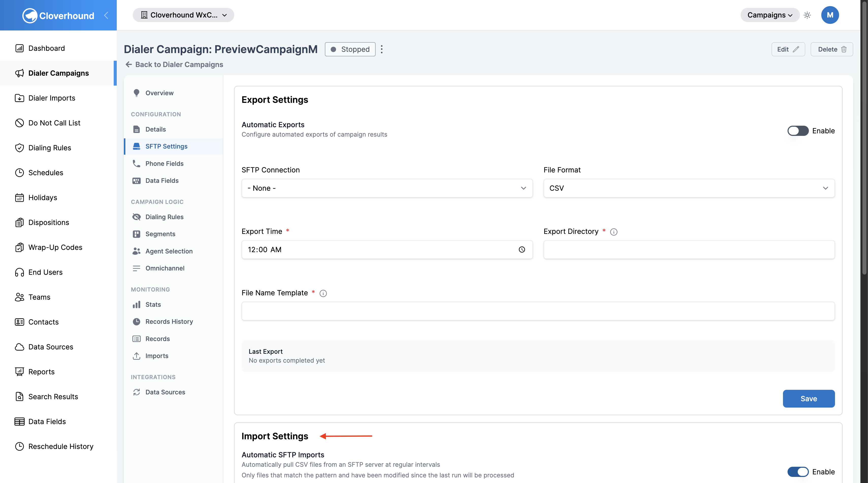Click the File Name Template info icon

click(323, 293)
